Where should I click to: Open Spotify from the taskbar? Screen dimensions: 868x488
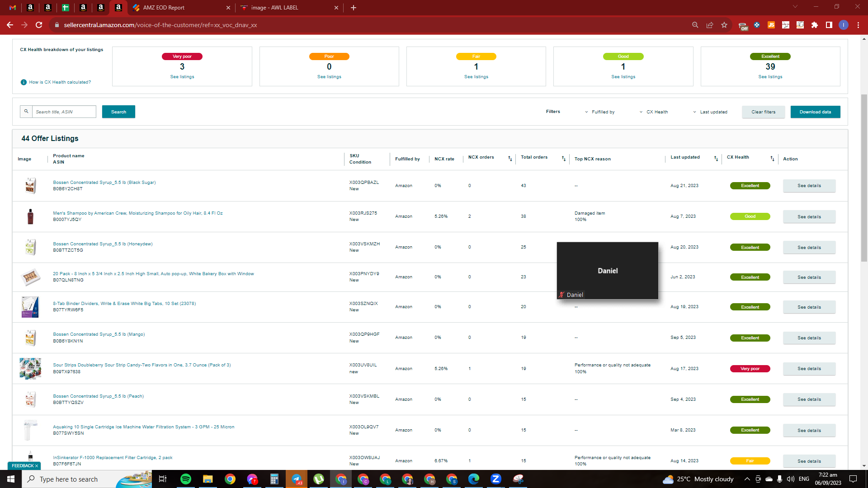(x=185, y=479)
